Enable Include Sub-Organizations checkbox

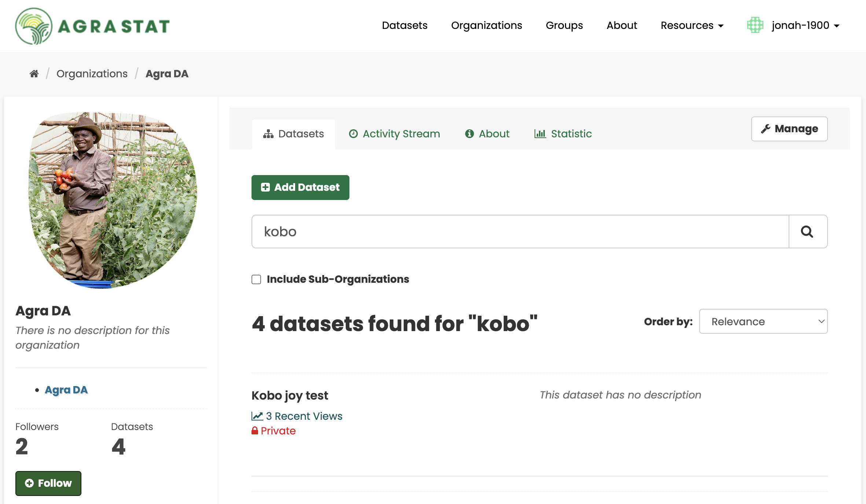[x=256, y=279]
